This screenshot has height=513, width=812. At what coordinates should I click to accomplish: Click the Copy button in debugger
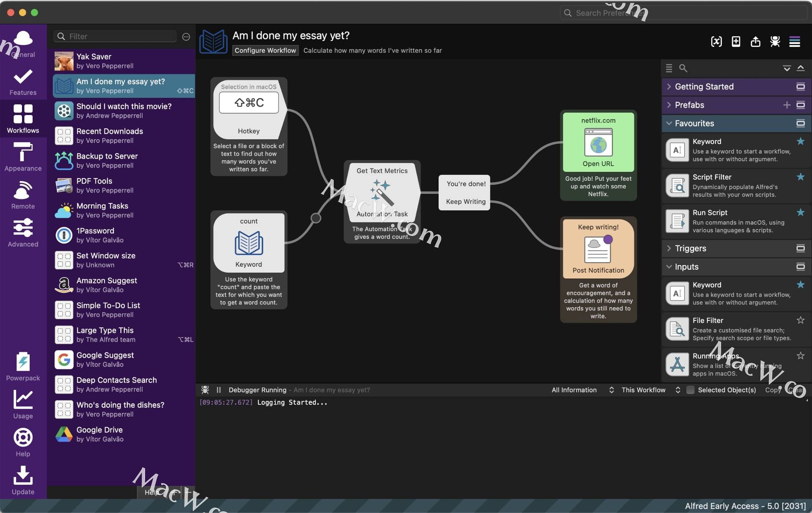point(773,390)
